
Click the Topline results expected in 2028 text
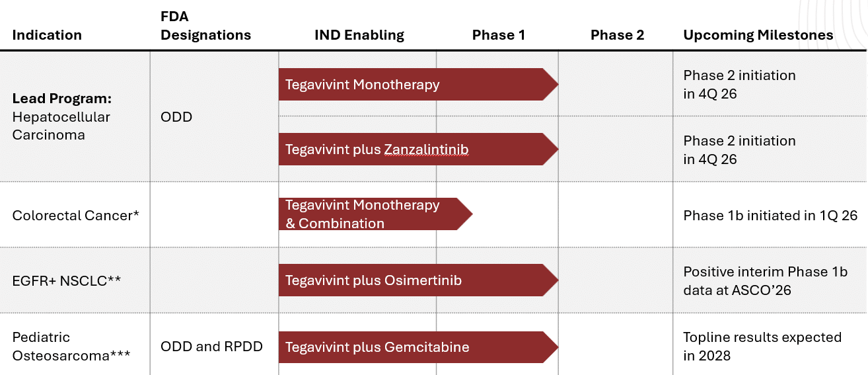click(762, 347)
